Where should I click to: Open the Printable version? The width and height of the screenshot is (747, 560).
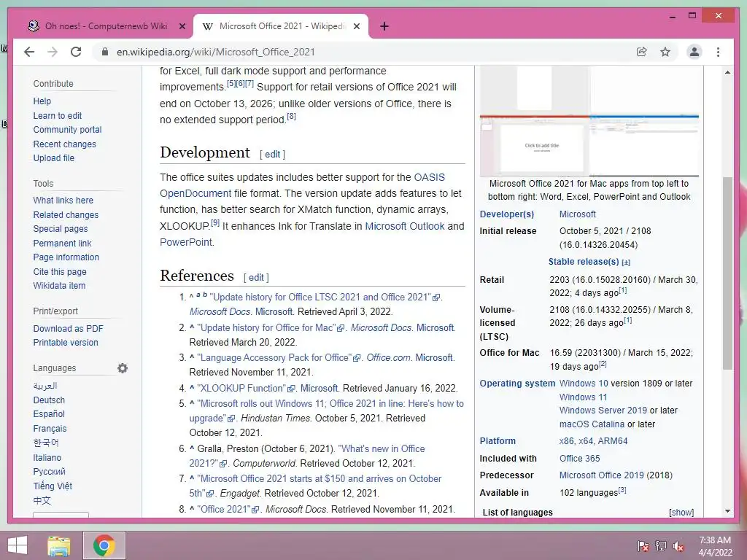[65, 343]
